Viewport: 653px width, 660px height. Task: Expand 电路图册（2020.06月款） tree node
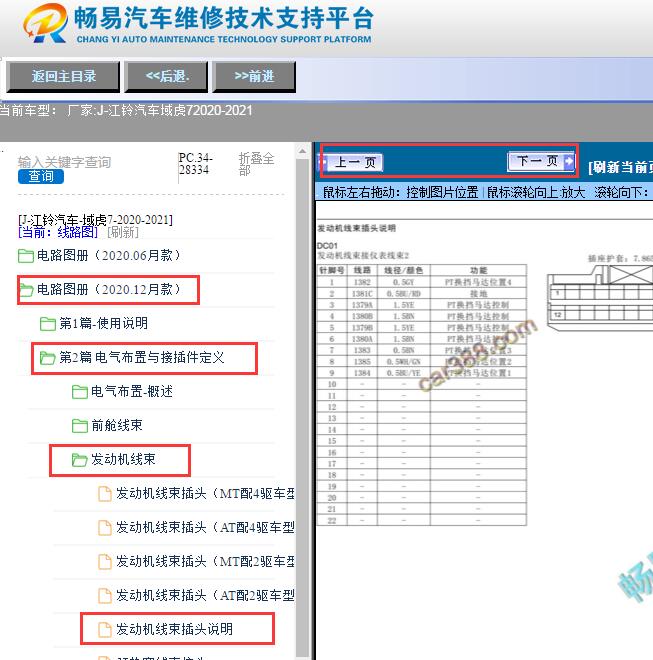pyautogui.click(x=109, y=255)
